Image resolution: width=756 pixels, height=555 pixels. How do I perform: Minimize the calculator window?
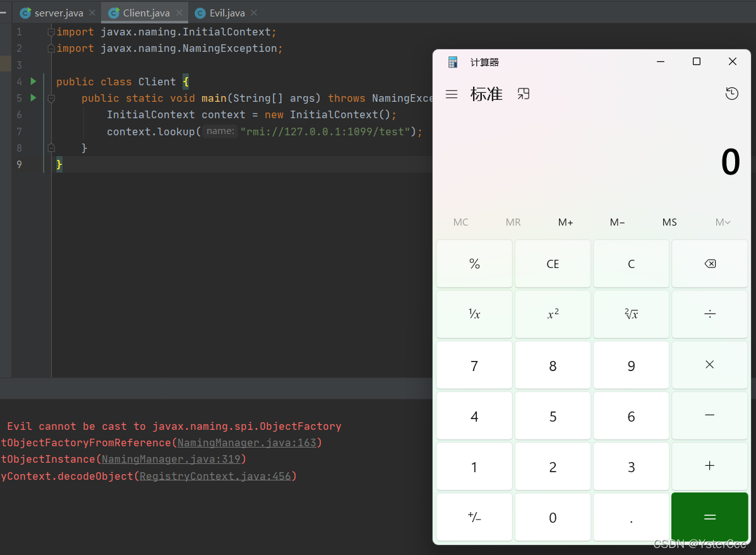[661, 61]
